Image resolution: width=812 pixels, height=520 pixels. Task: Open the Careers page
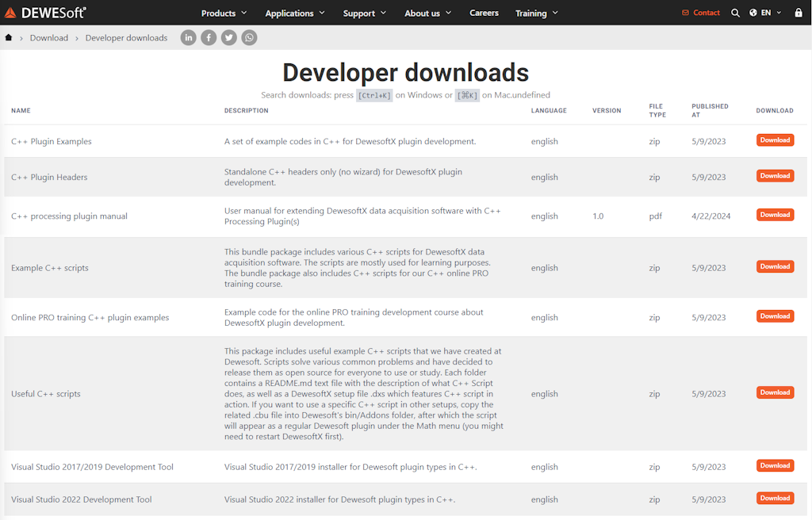484,13
